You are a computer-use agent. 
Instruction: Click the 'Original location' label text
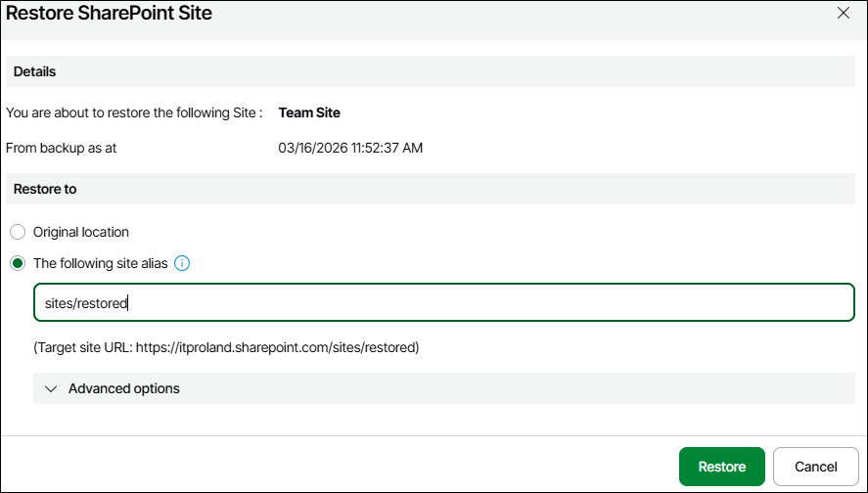coord(80,232)
